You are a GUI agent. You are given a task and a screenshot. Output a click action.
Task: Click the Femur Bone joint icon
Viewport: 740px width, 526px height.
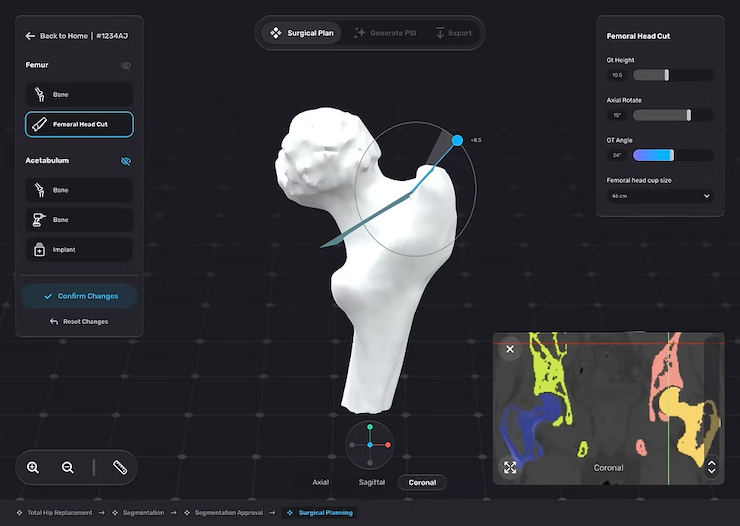40,94
